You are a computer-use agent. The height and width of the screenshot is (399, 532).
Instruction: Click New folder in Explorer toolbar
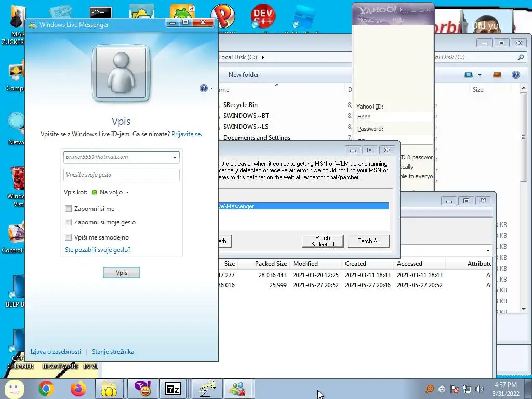point(244,75)
